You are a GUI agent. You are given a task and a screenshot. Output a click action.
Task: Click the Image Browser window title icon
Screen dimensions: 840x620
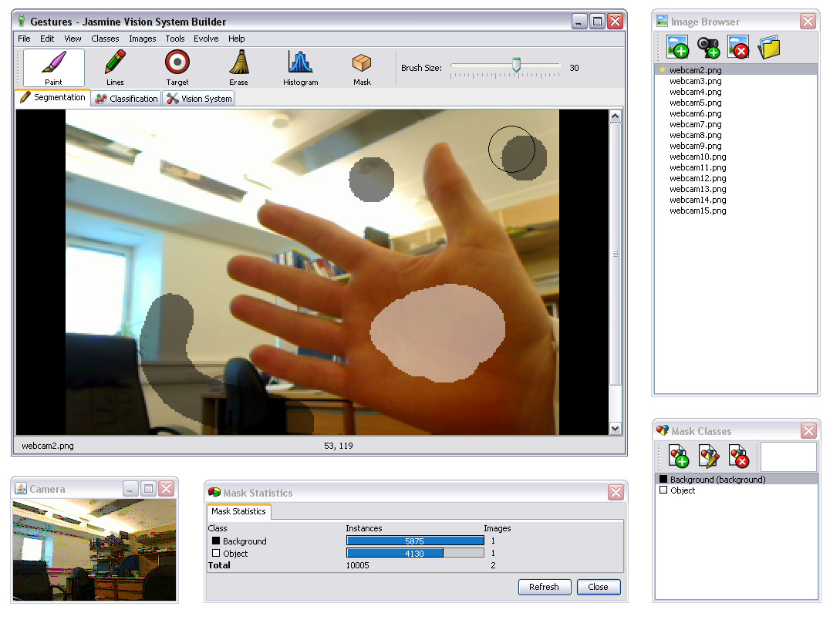click(662, 21)
